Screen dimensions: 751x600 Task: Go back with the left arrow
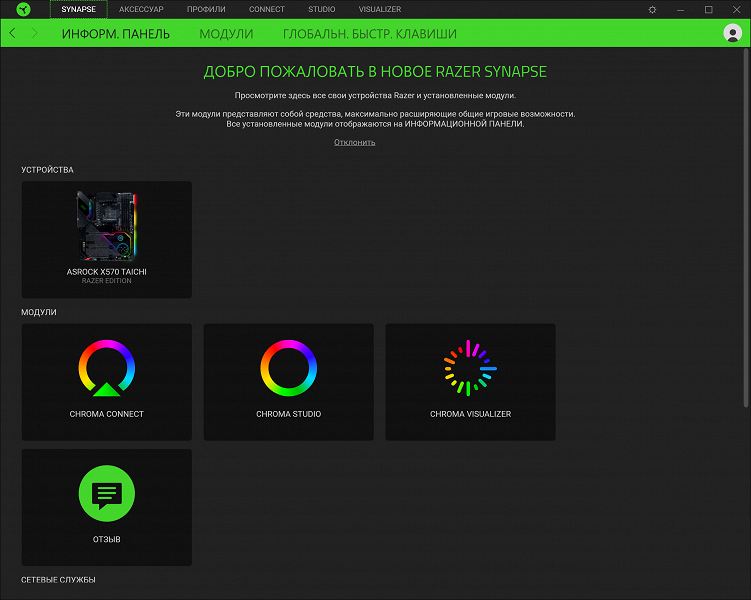pos(13,33)
